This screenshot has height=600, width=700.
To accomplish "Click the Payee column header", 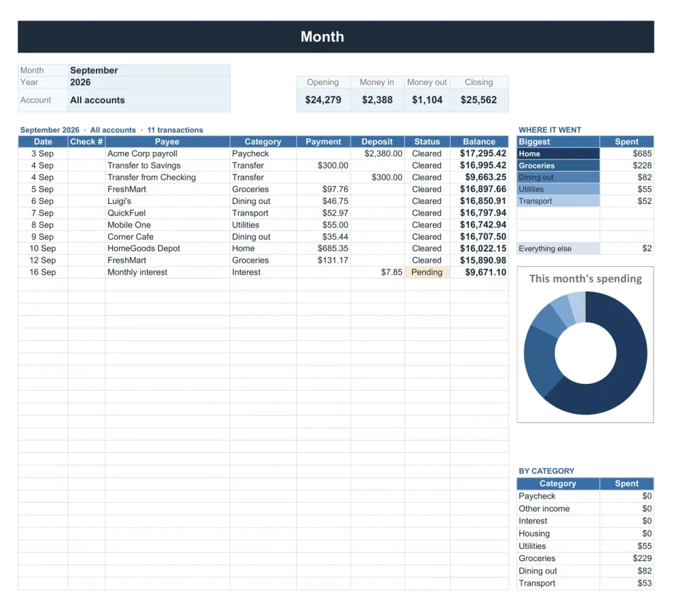I will [x=167, y=142].
